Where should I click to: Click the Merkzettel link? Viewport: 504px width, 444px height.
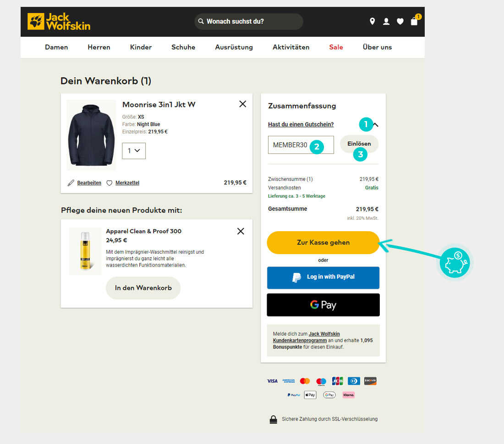tap(127, 183)
